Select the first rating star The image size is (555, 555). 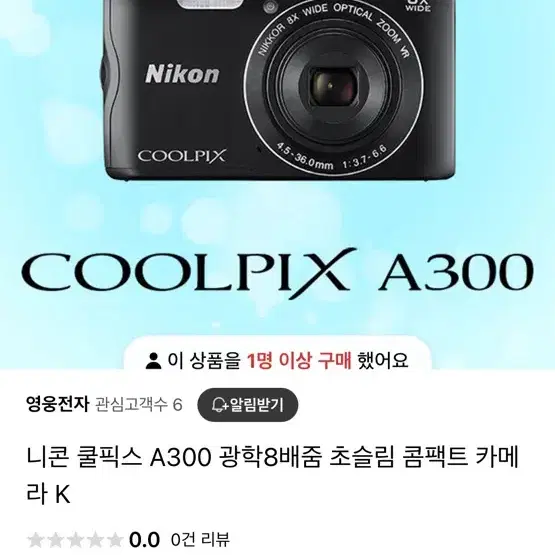[35, 540]
